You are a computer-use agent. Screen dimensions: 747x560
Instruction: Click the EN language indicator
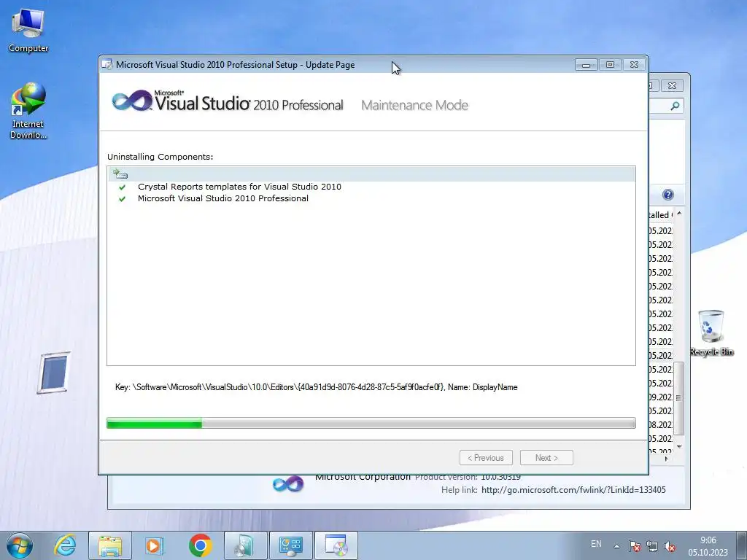point(596,544)
